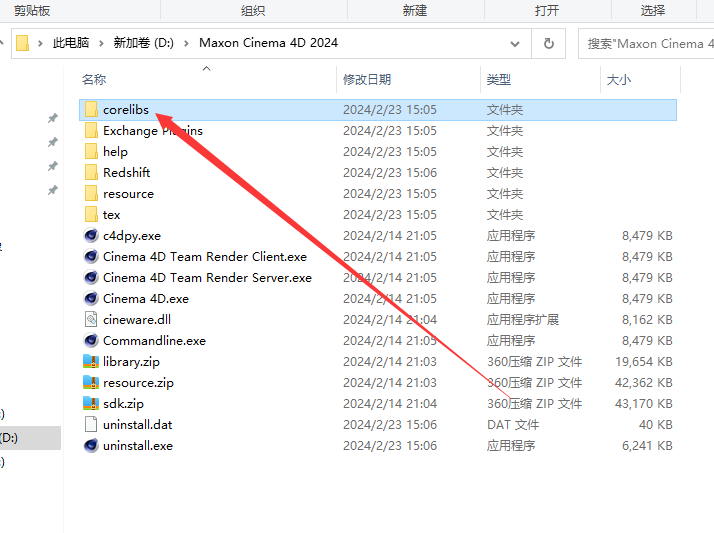Click the tex folder icon
Screen dimensions: 714x533
coord(91,214)
